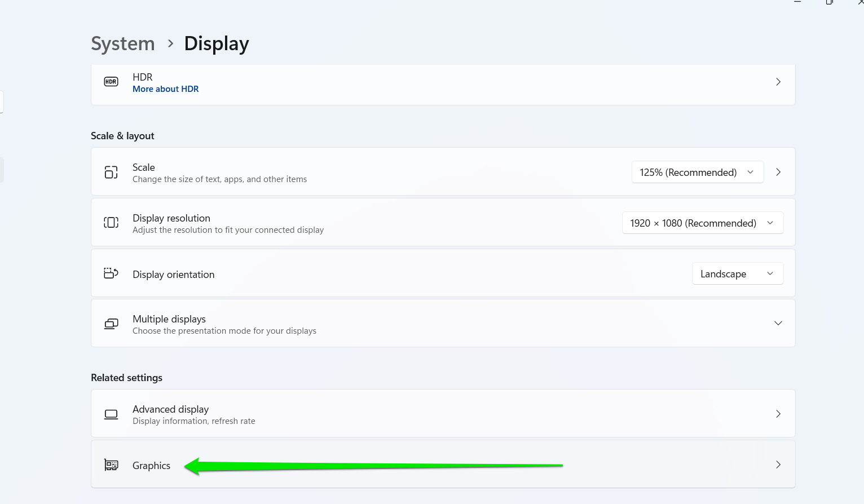Open Advanced display settings
Screen dimensions: 864x504
[395, 413]
